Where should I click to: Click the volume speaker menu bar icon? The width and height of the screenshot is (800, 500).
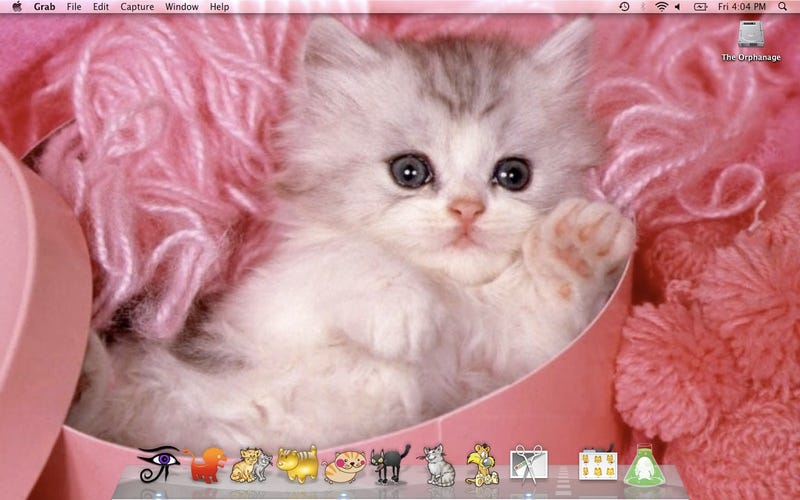pos(678,7)
